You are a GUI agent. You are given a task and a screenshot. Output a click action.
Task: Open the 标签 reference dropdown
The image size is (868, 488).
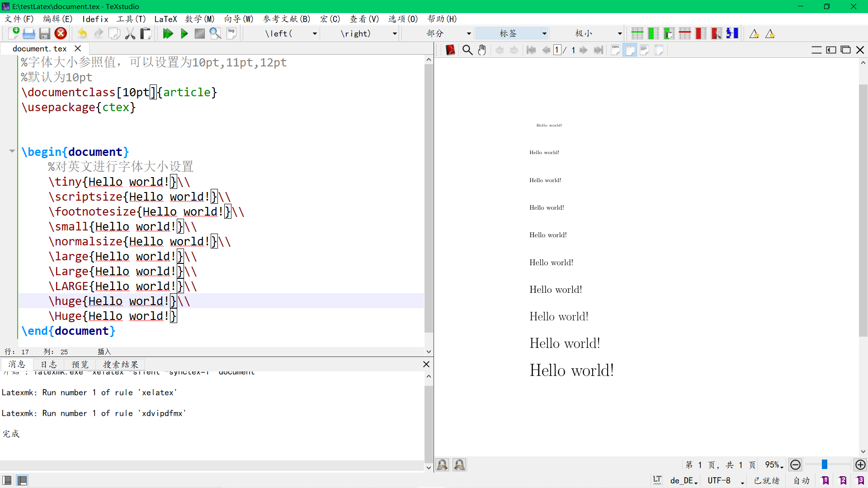coord(544,33)
